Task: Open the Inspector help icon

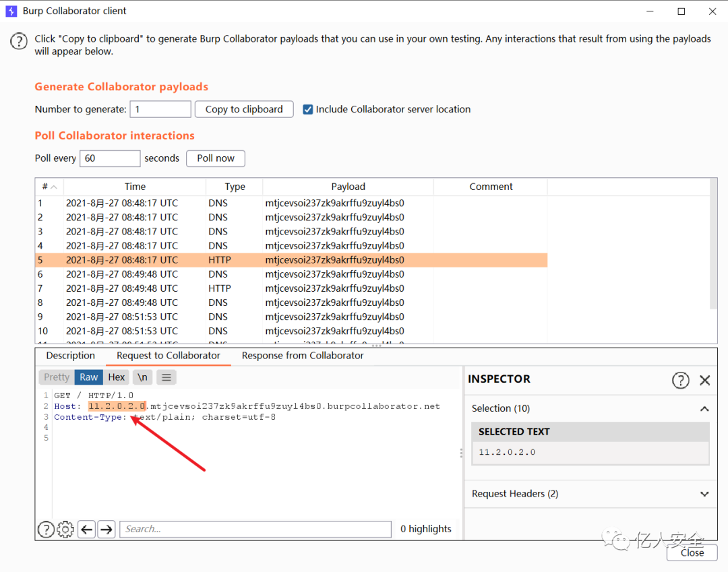Action: pos(680,380)
